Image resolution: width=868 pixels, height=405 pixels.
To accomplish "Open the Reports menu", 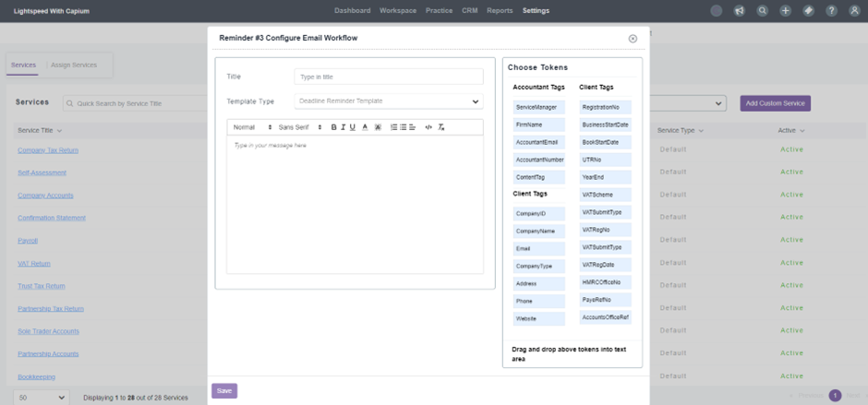I will click(x=500, y=10).
